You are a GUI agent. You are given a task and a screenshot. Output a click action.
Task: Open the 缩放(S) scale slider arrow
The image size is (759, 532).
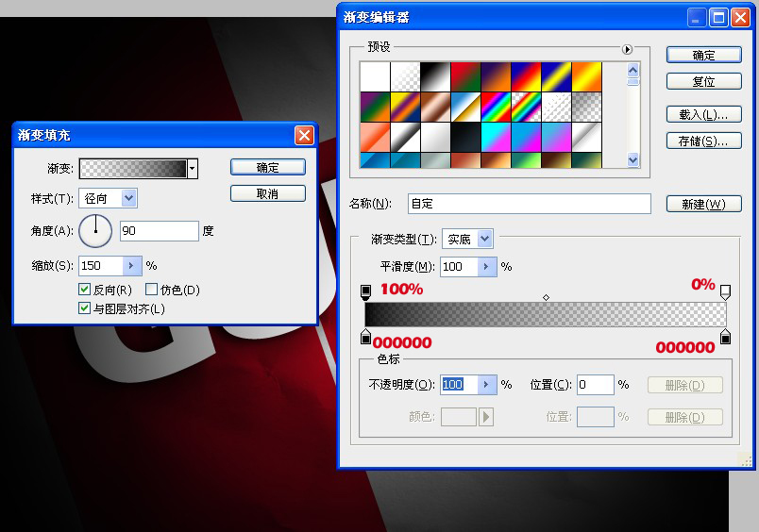131,265
